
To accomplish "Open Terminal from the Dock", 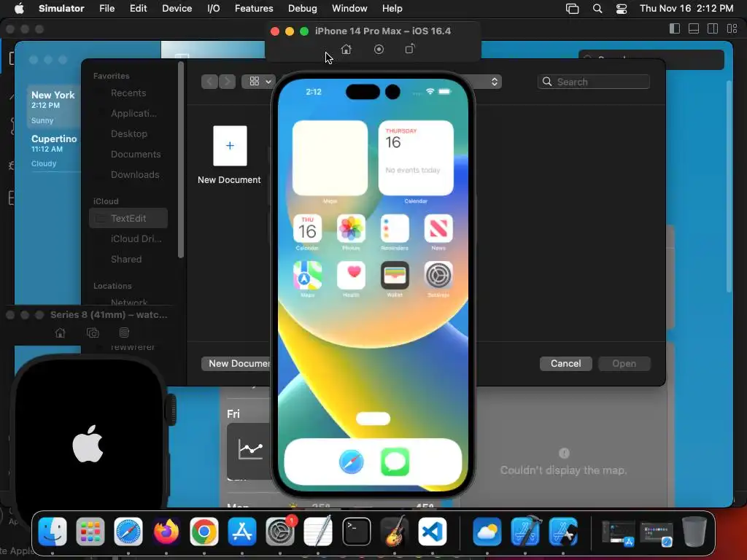I will 356,532.
